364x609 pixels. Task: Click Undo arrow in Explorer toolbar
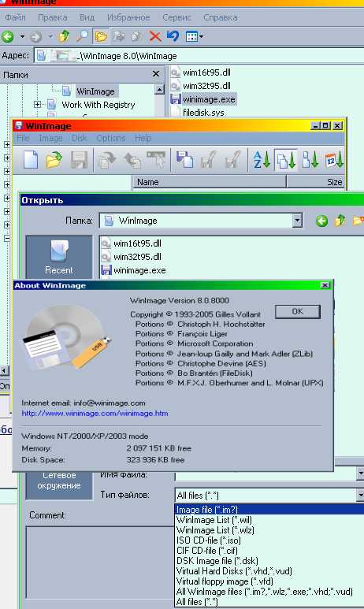[173, 36]
